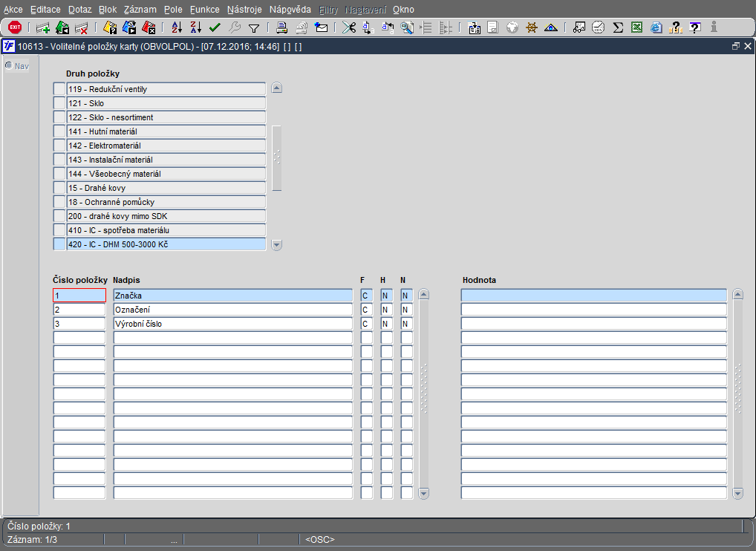Click the red EXIT toolbar icon
Screen dimensions: 756x551
14,27
